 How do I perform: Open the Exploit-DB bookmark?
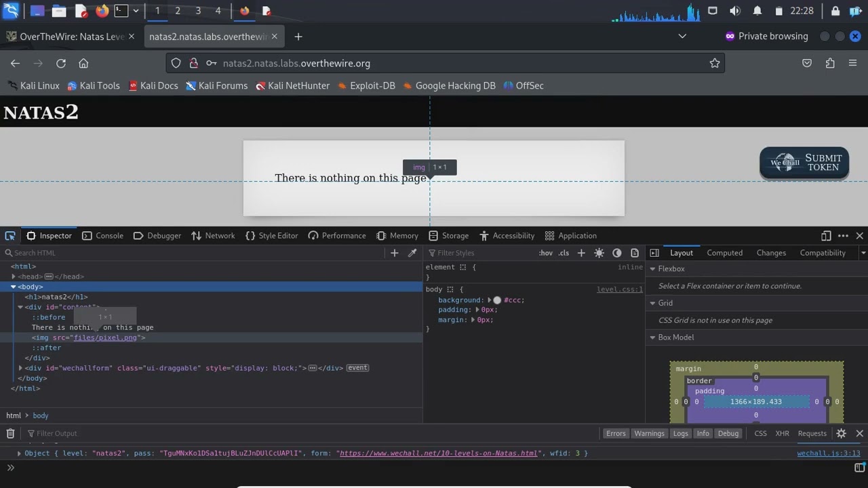[x=366, y=85]
